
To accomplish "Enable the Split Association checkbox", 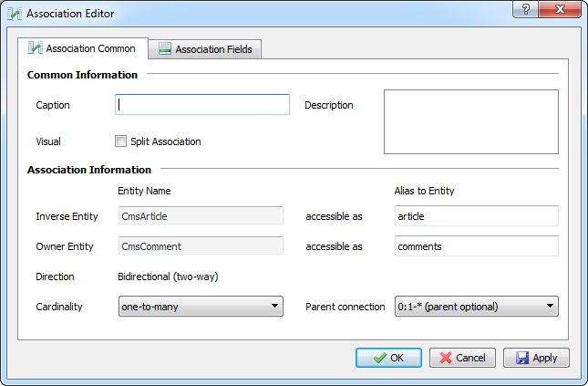I will [x=120, y=141].
